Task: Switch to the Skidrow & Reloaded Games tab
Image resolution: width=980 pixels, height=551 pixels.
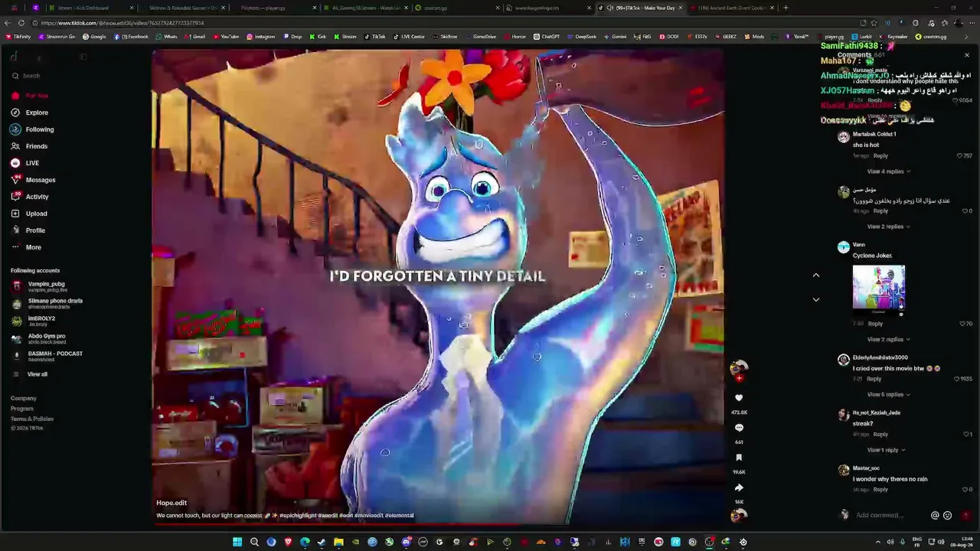Action: point(184,8)
